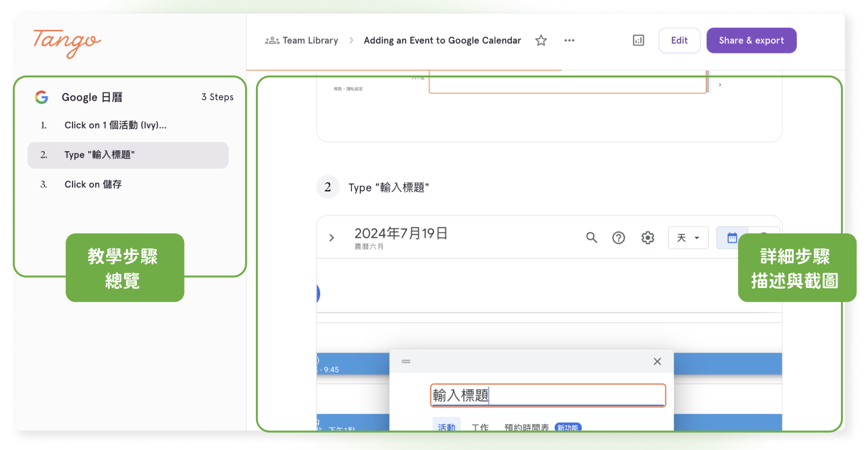Select the Google 日曆 section heading

pos(92,97)
